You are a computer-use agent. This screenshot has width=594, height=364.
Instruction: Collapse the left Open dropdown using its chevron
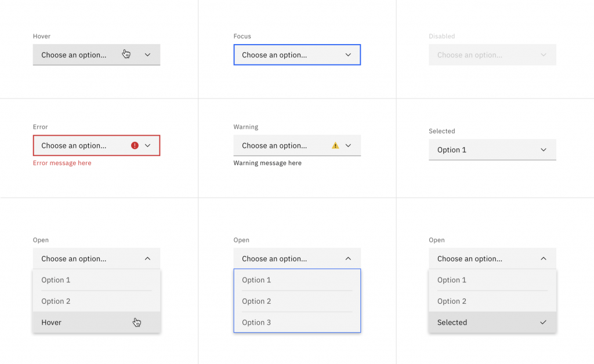[147, 259]
